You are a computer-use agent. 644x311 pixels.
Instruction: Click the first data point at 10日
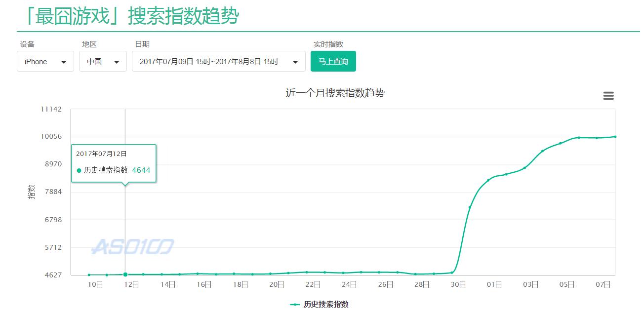click(x=89, y=275)
